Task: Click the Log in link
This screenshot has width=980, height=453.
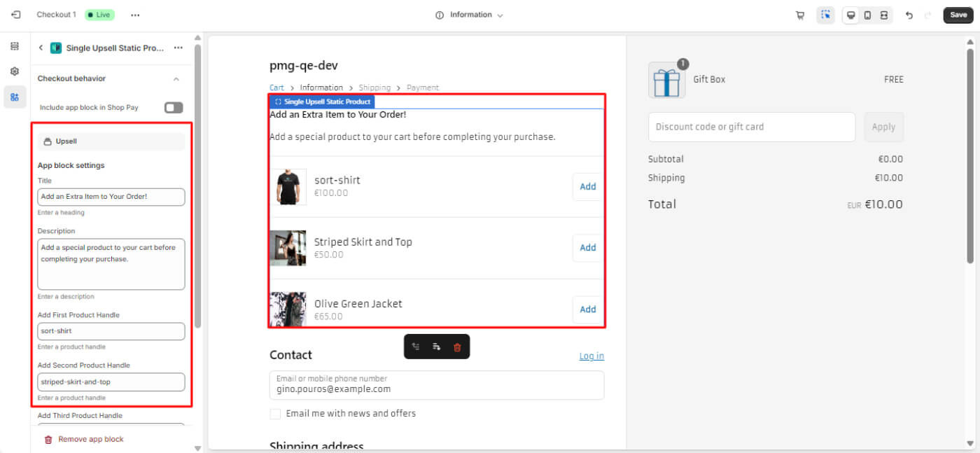Action: click(x=591, y=356)
